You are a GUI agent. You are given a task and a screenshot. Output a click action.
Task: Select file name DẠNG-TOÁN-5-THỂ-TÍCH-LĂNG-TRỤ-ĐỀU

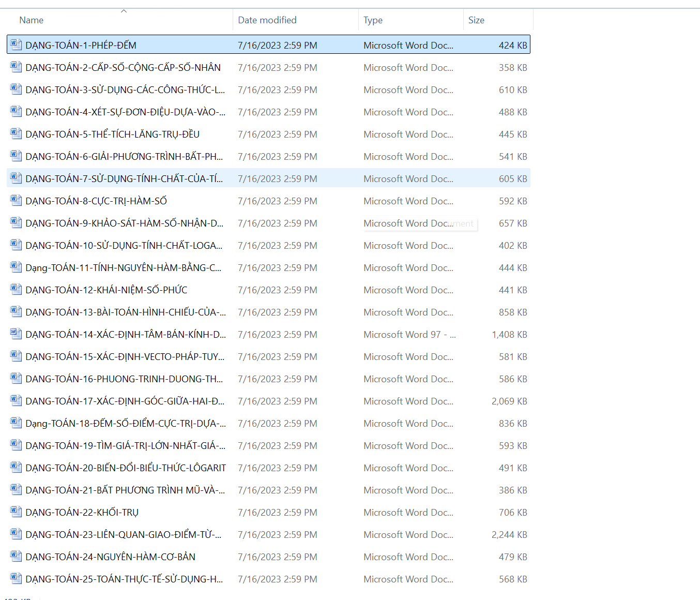pyautogui.click(x=112, y=134)
